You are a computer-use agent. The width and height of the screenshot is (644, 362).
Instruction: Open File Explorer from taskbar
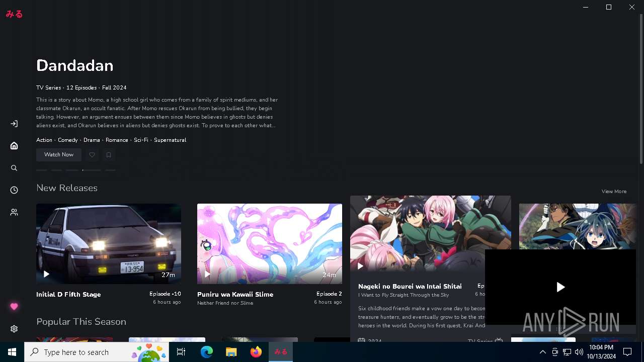coord(231,352)
